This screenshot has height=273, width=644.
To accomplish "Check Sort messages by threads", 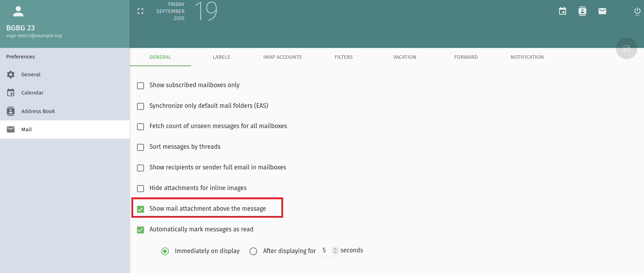I will 141,147.
